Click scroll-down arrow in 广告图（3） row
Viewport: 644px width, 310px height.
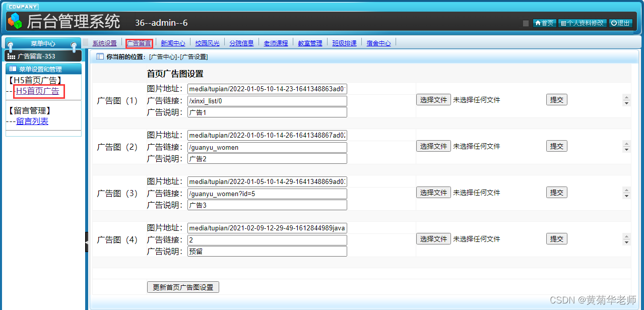tap(626, 196)
